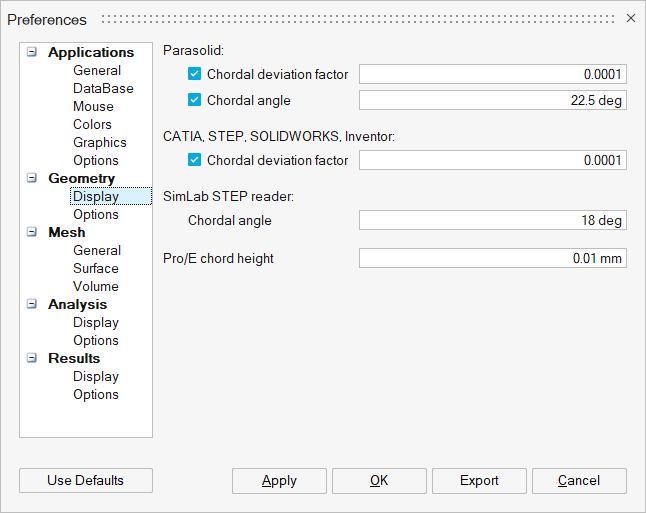Collapse the Applications tree node
The height and width of the screenshot is (513, 646).
click(x=33, y=53)
